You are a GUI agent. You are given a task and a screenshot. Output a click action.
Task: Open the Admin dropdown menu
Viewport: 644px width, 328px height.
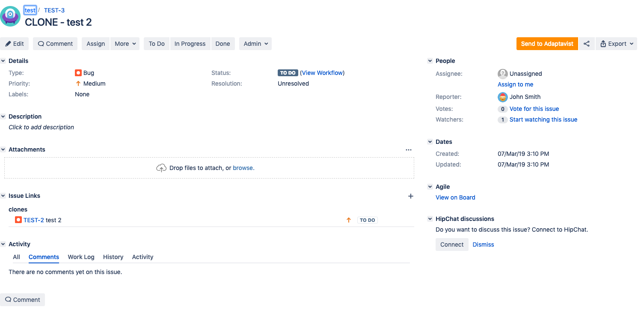(255, 44)
